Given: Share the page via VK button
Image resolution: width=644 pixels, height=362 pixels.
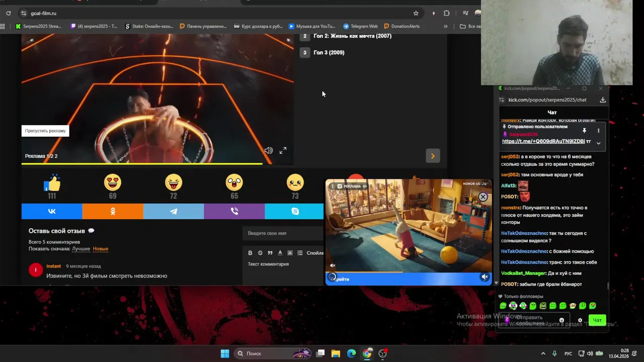Looking at the screenshot, I should [x=52, y=212].
